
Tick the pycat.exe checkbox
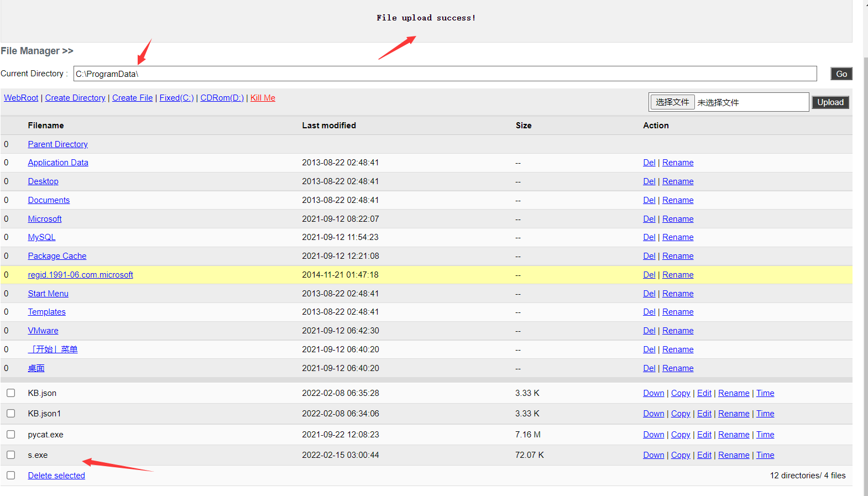click(11, 434)
